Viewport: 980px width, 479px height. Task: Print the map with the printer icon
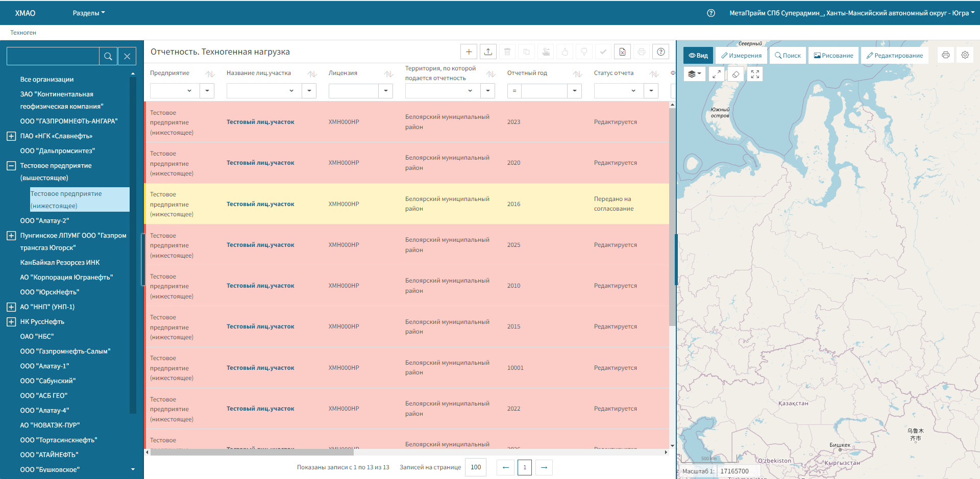[945, 55]
